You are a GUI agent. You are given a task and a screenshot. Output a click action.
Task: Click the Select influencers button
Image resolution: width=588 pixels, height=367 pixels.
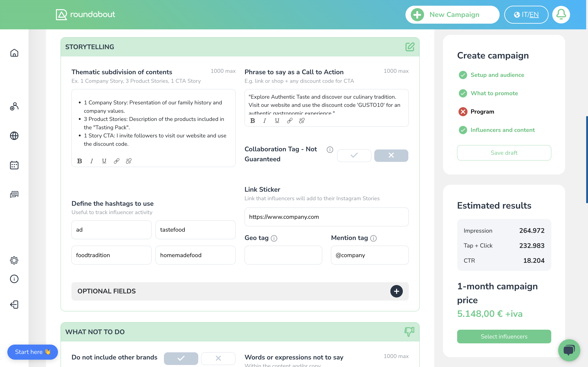(x=504, y=336)
